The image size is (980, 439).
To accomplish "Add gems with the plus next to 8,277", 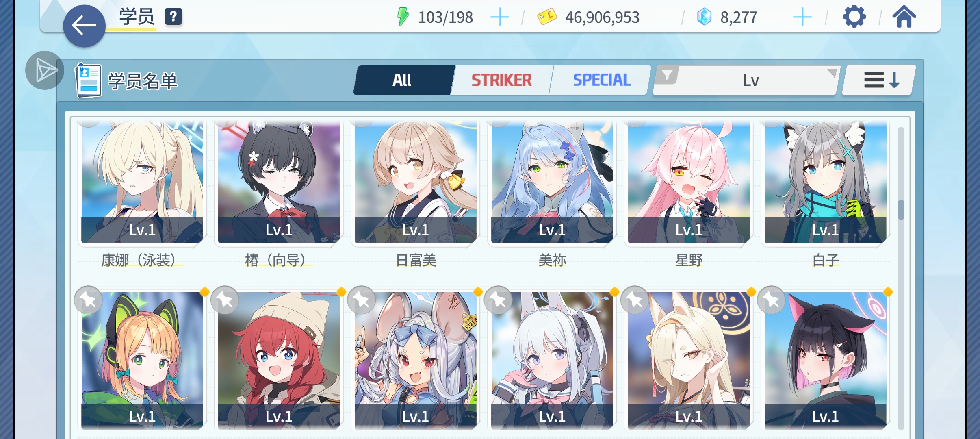I will [x=802, y=17].
